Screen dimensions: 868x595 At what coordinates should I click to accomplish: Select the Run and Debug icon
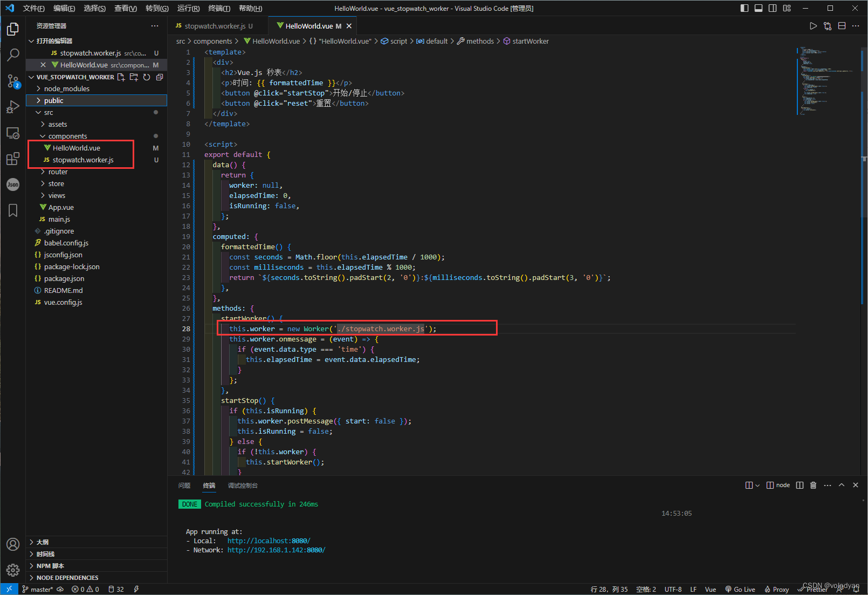[x=13, y=107]
